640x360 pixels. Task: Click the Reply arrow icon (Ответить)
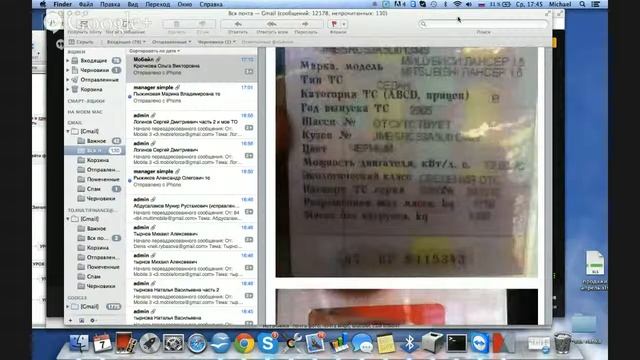[238, 24]
